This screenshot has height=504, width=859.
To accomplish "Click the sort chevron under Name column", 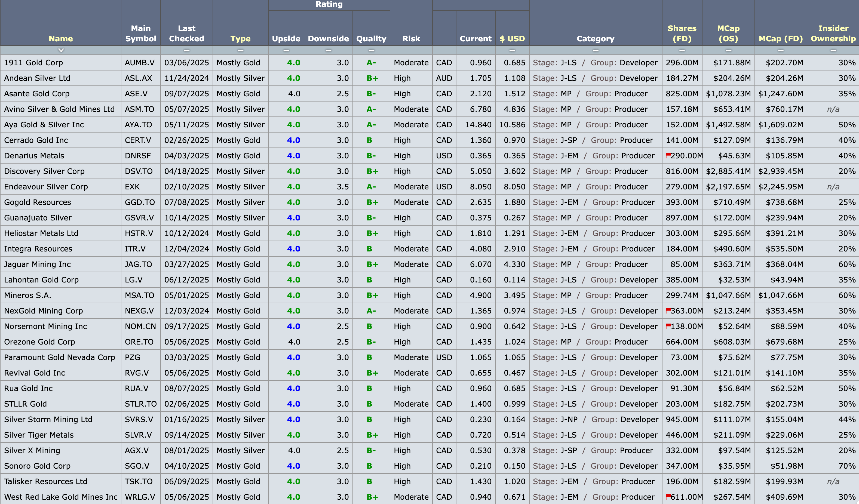I will coord(61,50).
